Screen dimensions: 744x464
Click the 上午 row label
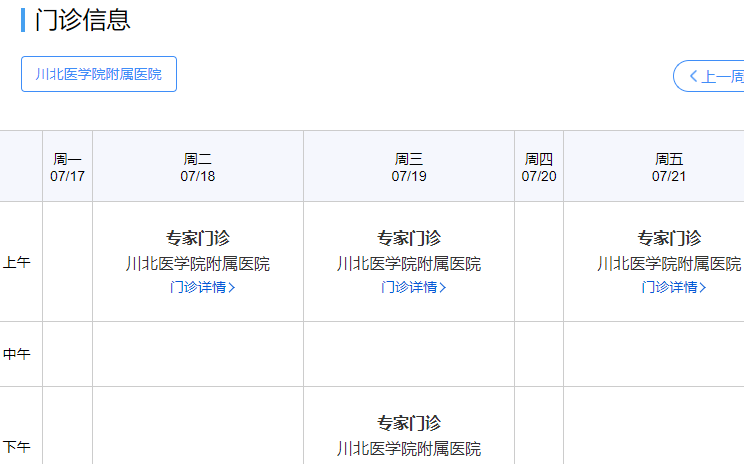pos(17,263)
